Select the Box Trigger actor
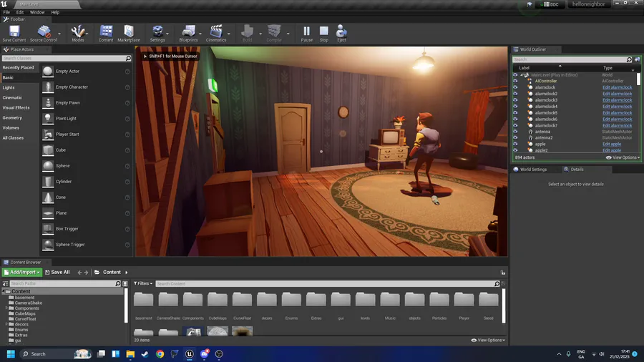The image size is (644, 362). [x=87, y=229]
